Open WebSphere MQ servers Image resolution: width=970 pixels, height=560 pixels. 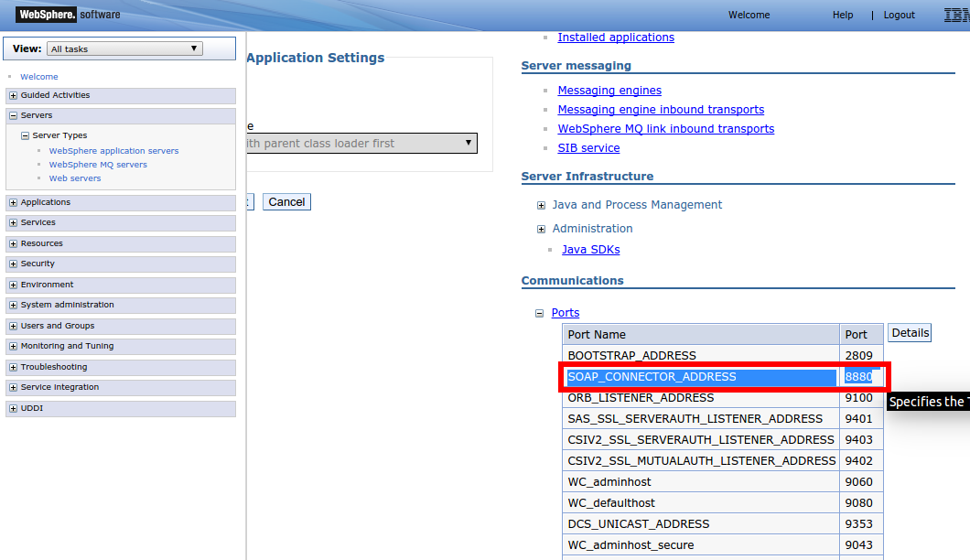[98, 165]
